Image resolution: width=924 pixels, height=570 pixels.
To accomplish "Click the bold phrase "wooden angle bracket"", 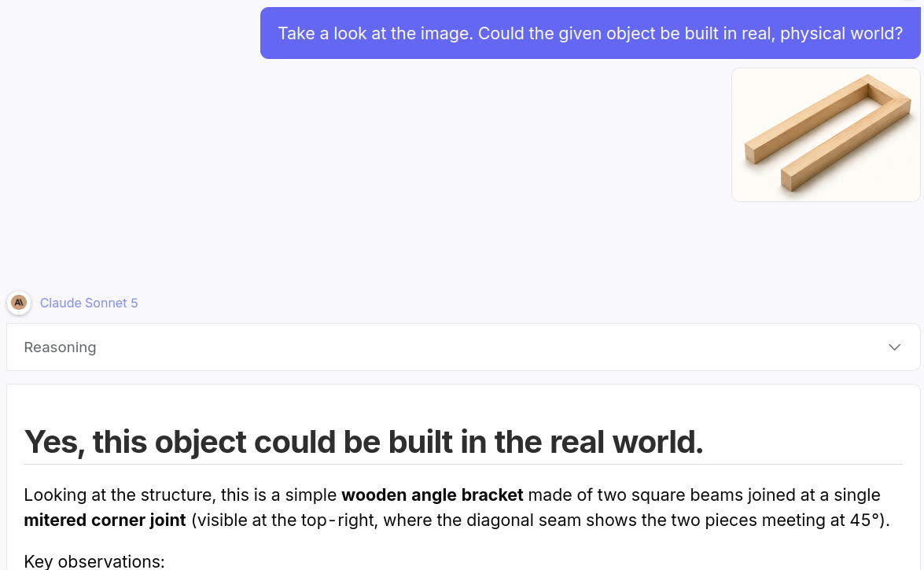I will (432, 495).
